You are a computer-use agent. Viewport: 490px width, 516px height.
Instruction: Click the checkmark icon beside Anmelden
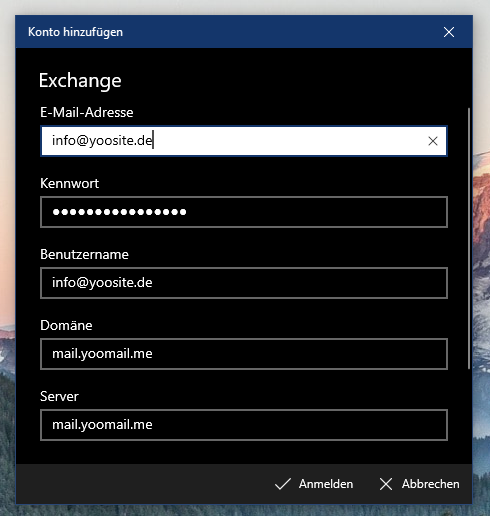tap(283, 484)
